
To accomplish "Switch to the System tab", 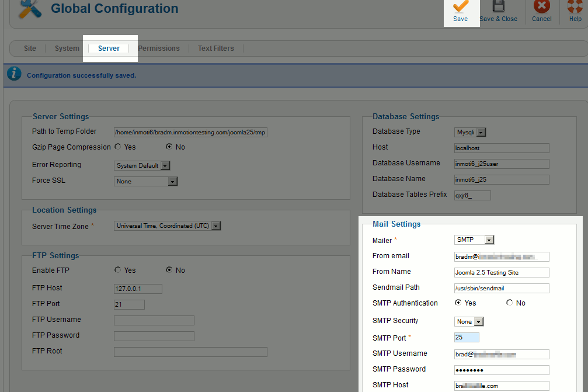I will (x=67, y=48).
